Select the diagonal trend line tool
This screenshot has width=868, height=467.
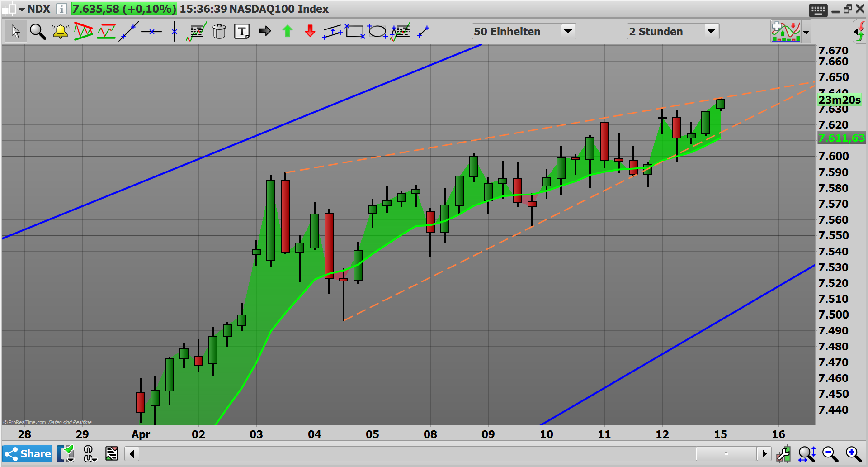click(x=129, y=32)
